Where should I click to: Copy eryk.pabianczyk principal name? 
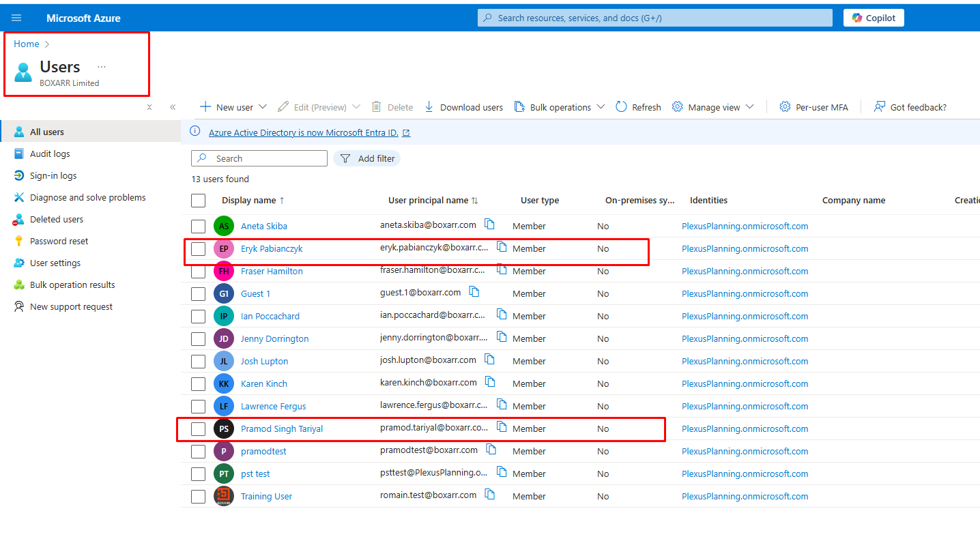(x=502, y=246)
